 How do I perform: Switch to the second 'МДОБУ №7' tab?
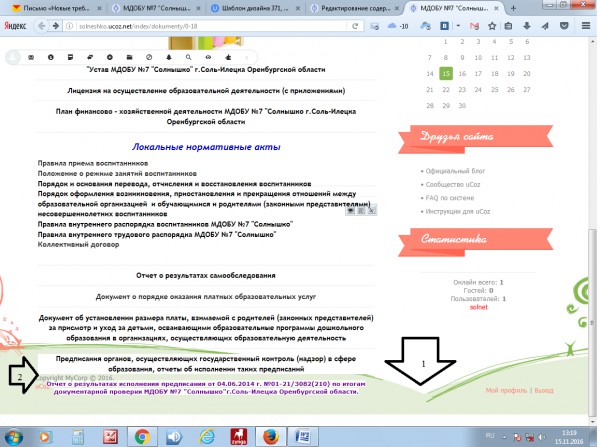click(x=454, y=8)
